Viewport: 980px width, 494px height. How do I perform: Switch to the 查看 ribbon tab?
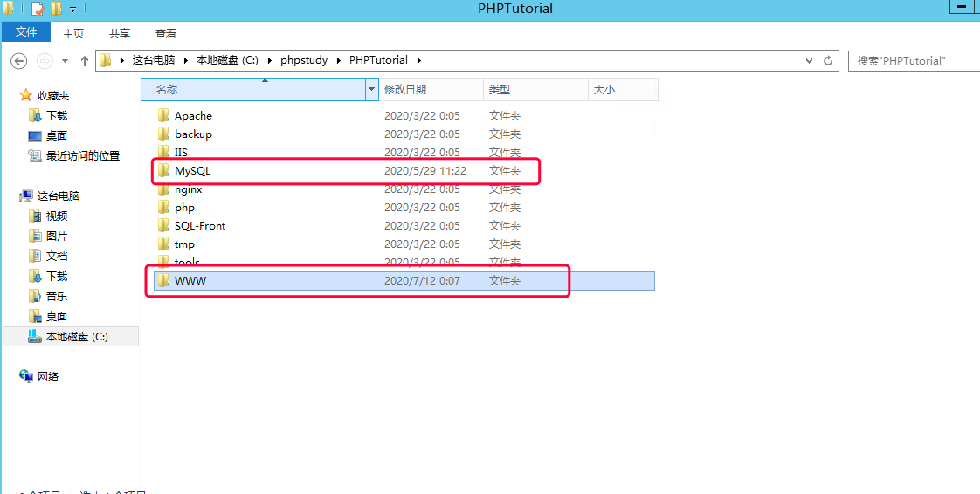[x=166, y=34]
